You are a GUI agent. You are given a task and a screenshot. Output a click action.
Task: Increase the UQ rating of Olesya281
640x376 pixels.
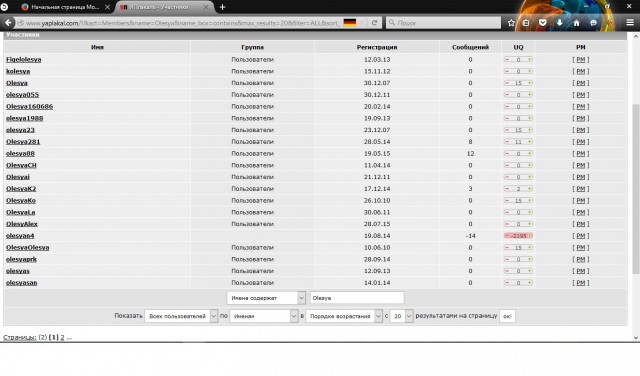pyautogui.click(x=530, y=142)
